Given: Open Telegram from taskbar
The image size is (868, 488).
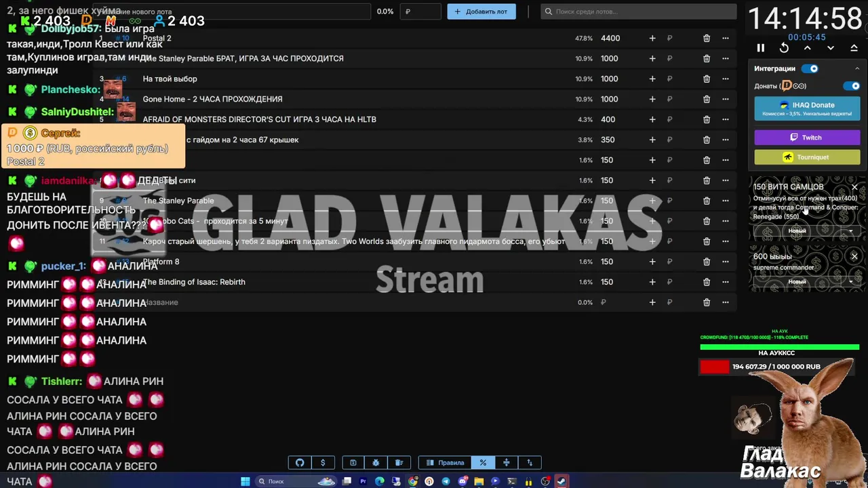Looking at the screenshot, I should (x=446, y=481).
